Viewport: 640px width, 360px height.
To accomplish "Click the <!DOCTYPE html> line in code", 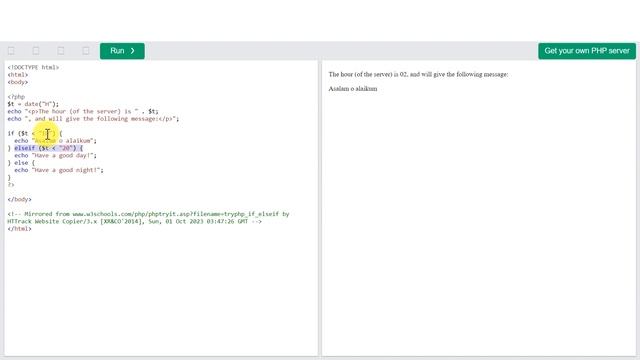I will click(33, 67).
